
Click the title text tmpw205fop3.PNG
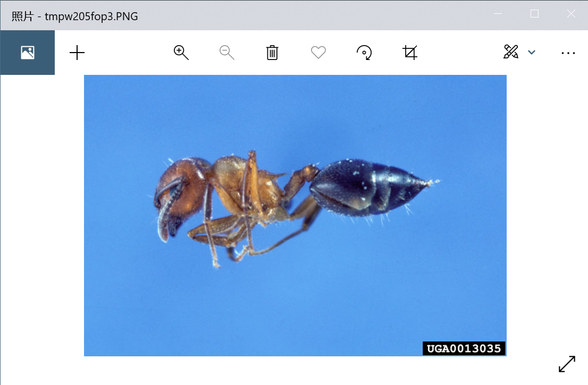click(x=91, y=16)
